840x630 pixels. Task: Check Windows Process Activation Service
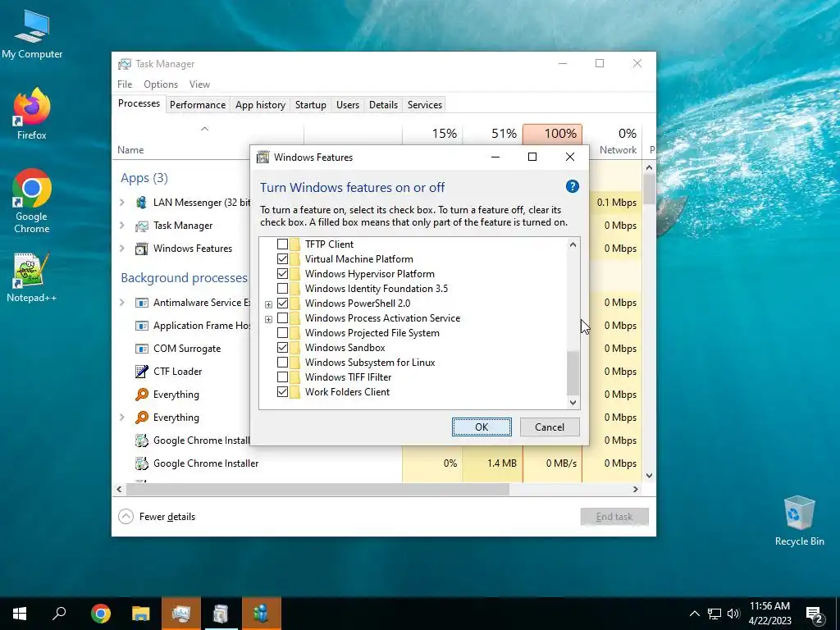click(x=282, y=318)
